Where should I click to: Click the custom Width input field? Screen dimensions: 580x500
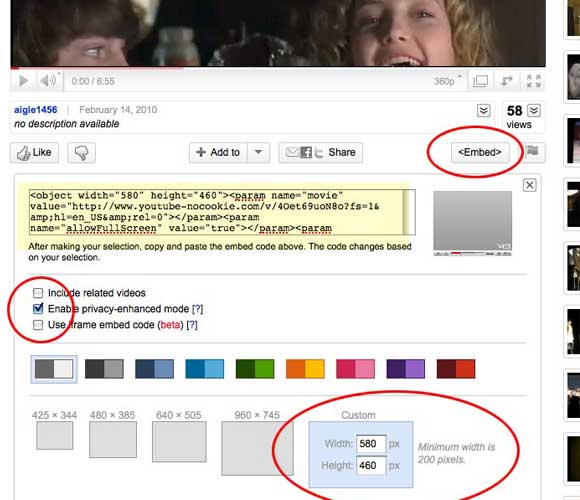click(x=371, y=443)
